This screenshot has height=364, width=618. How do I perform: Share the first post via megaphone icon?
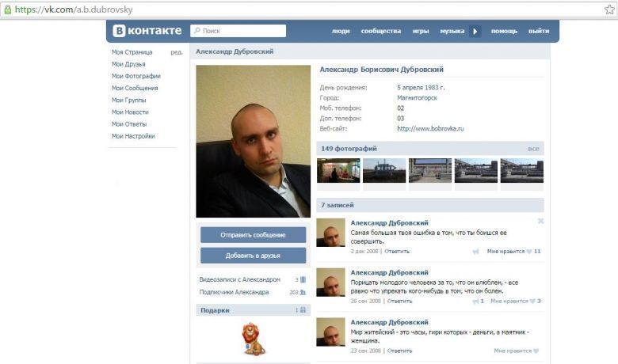(475, 252)
